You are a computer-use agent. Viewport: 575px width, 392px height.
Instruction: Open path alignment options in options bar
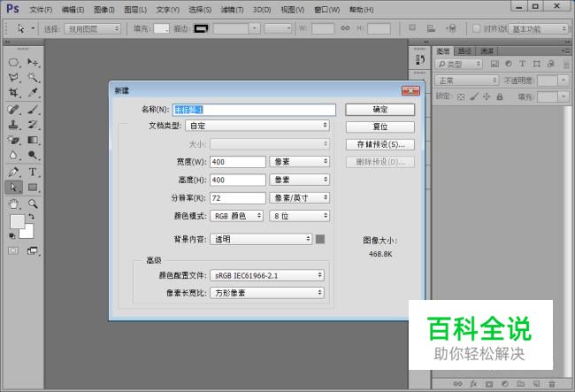[x=432, y=28]
